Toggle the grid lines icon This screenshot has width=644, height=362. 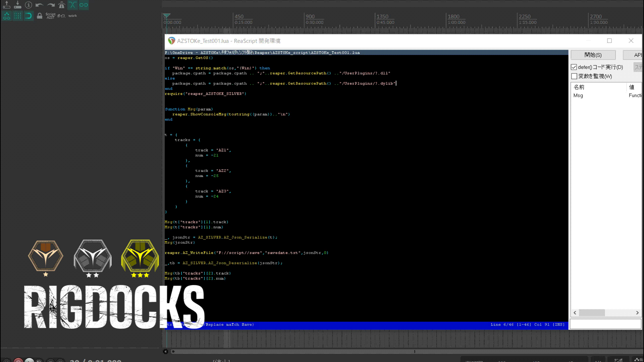[x=18, y=16]
